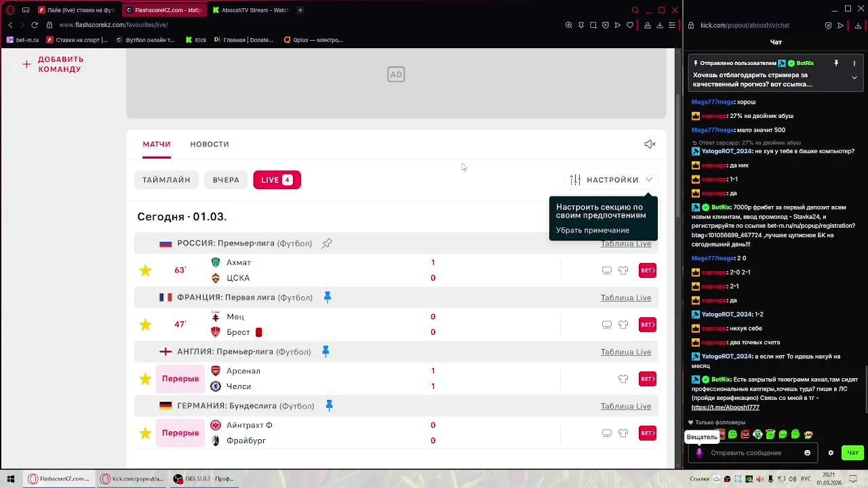Open Таблица Live for ГЕРМАНИЯ Бундеслига
868x488 pixels.
(626, 406)
